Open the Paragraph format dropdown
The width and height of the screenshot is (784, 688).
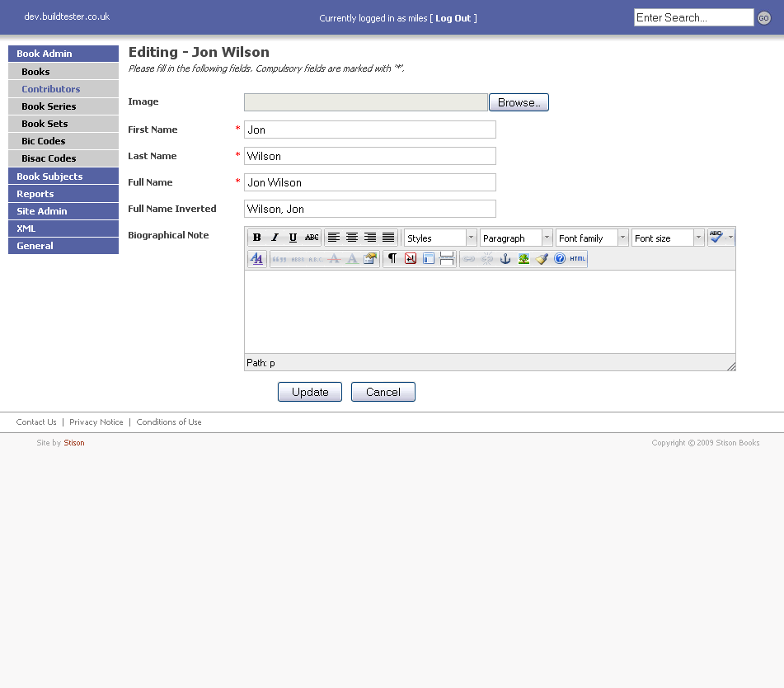(516, 238)
